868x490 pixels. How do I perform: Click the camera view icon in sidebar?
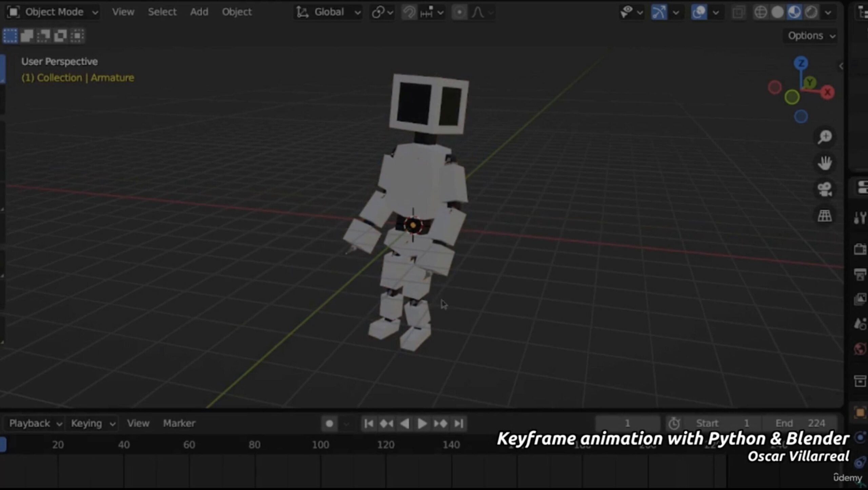(x=825, y=189)
